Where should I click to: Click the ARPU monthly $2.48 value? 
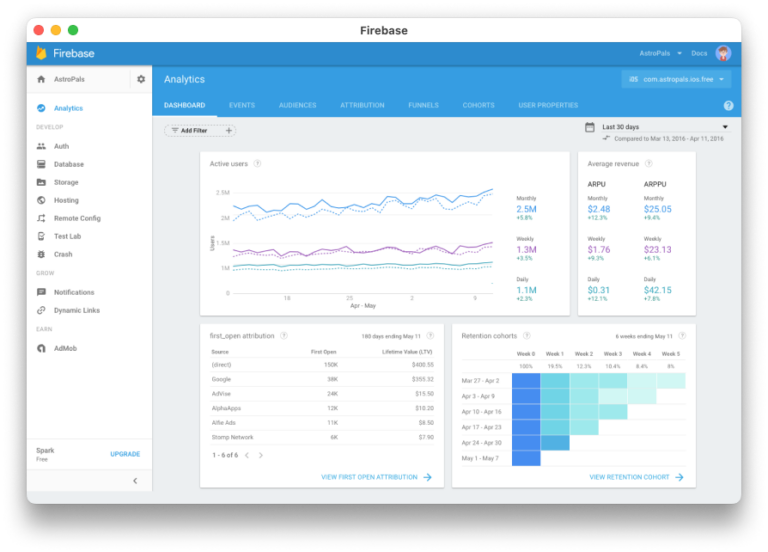point(599,209)
